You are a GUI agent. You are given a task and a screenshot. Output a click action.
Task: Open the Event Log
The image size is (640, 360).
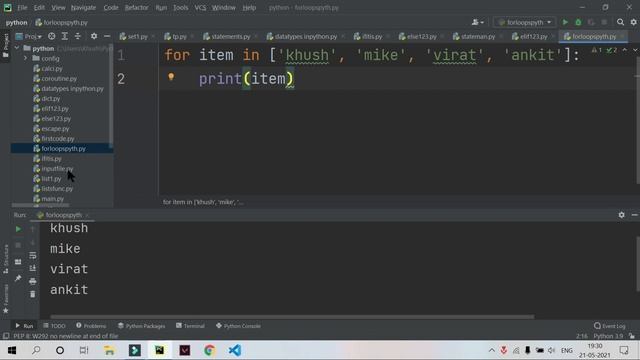[x=610, y=326]
